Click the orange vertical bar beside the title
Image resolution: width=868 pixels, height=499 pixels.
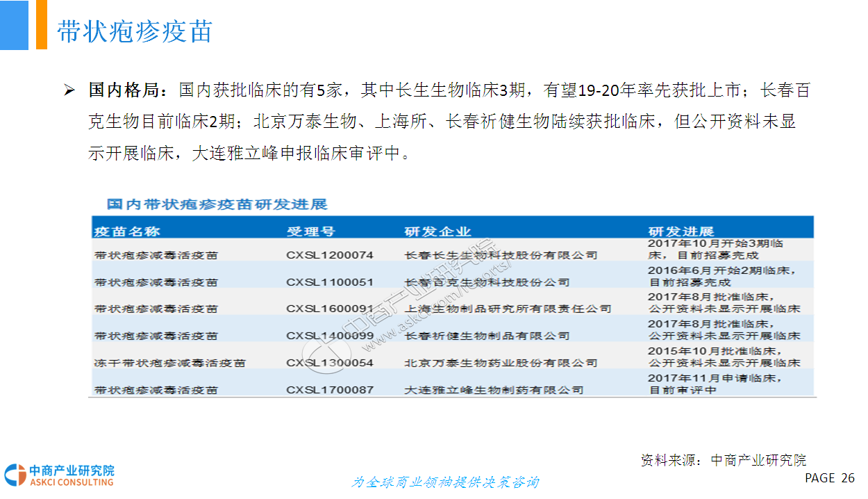(41, 25)
